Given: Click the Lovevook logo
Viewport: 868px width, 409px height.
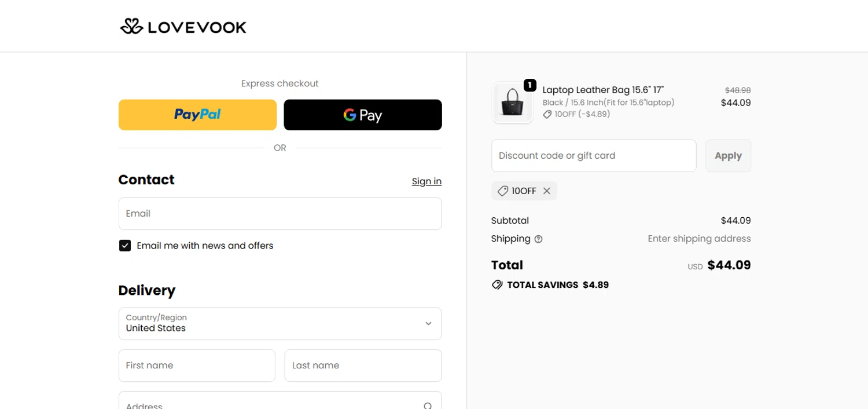Looking at the screenshot, I should click(x=183, y=27).
